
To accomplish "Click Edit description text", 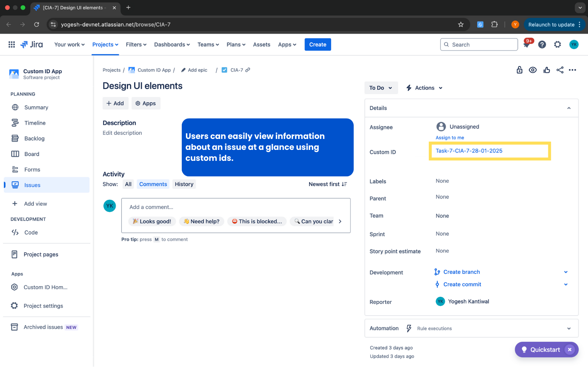I will point(122,133).
